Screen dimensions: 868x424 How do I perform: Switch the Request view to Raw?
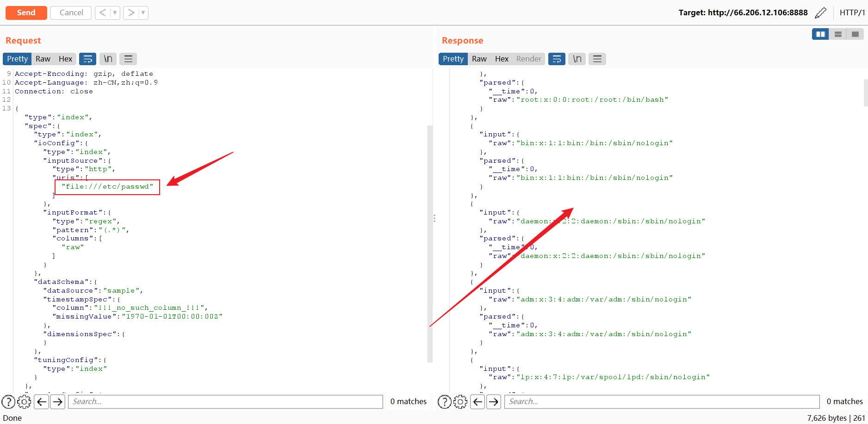(x=43, y=59)
